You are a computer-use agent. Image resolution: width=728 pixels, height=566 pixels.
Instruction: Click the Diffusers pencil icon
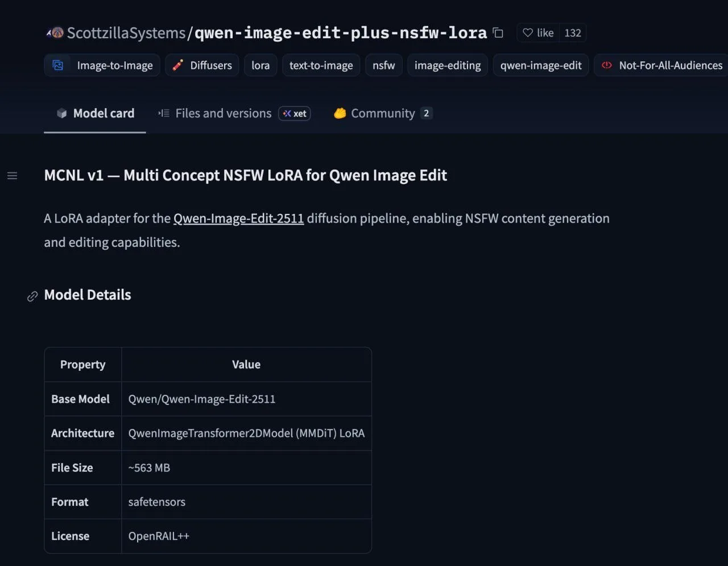coord(177,65)
